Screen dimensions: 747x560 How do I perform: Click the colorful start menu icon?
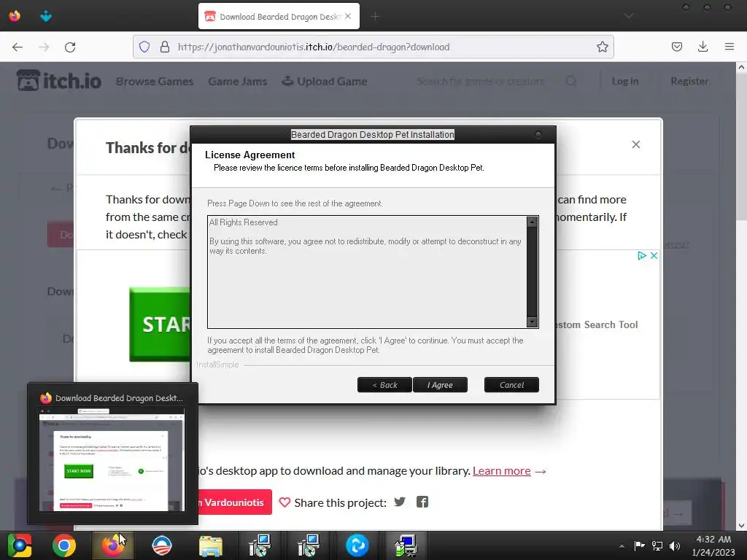[x=19, y=545]
